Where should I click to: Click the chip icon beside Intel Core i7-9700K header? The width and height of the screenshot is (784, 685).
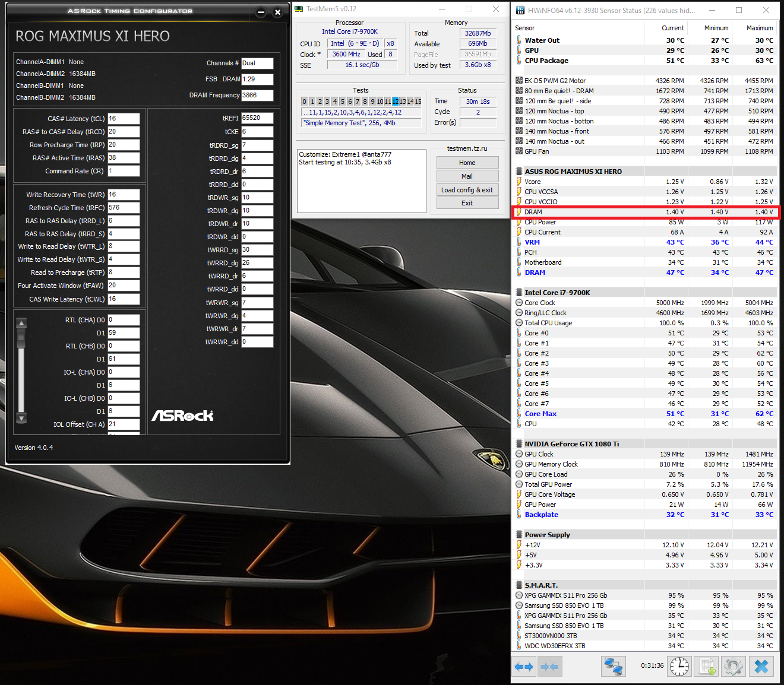(519, 293)
